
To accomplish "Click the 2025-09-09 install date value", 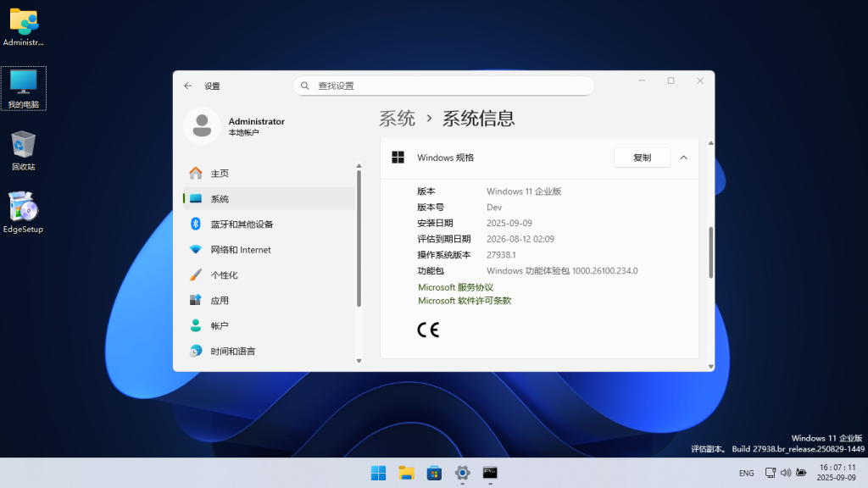I will (509, 223).
